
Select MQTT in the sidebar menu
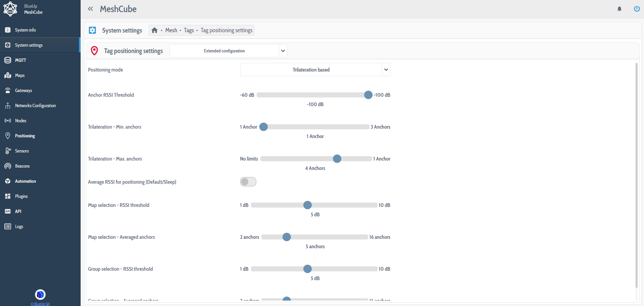20,60
